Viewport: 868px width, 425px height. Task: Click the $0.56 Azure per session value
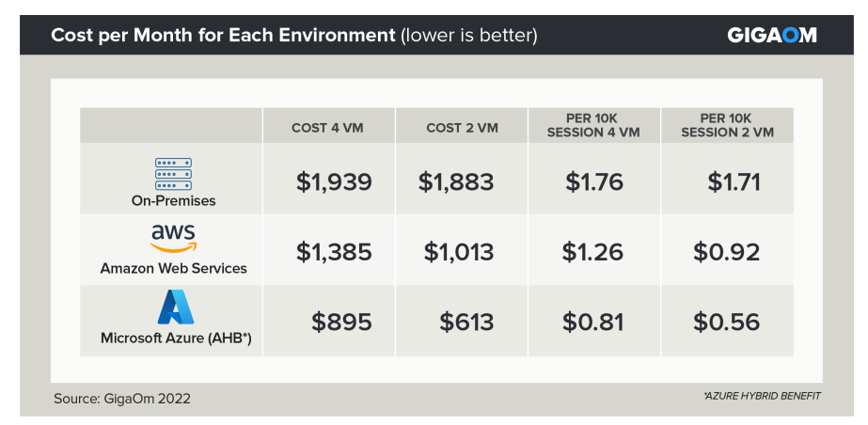(x=726, y=323)
